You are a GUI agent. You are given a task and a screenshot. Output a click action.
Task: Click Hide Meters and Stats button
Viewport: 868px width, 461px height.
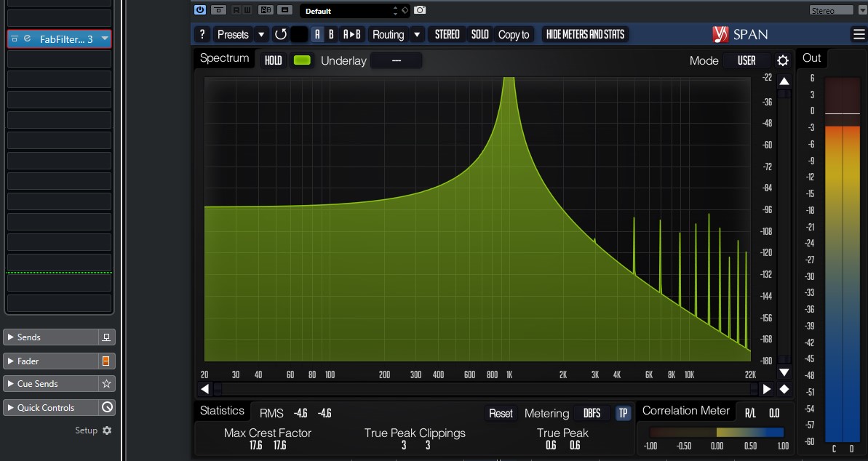click(x=585, y=34)
